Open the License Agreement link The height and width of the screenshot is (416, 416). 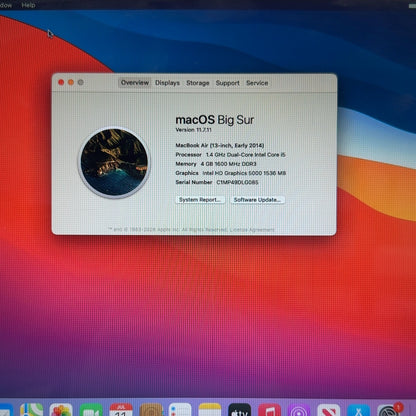coord(252,229)
